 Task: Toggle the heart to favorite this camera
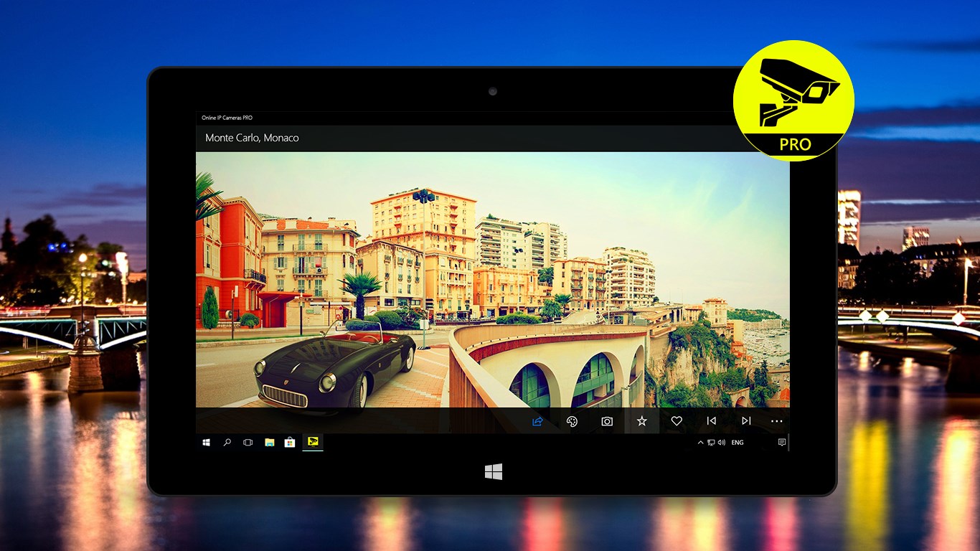(x=676, y=421)
